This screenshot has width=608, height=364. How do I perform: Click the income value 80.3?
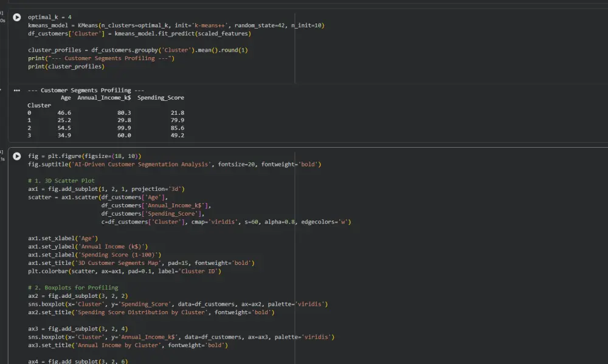(x=124, y=113)
